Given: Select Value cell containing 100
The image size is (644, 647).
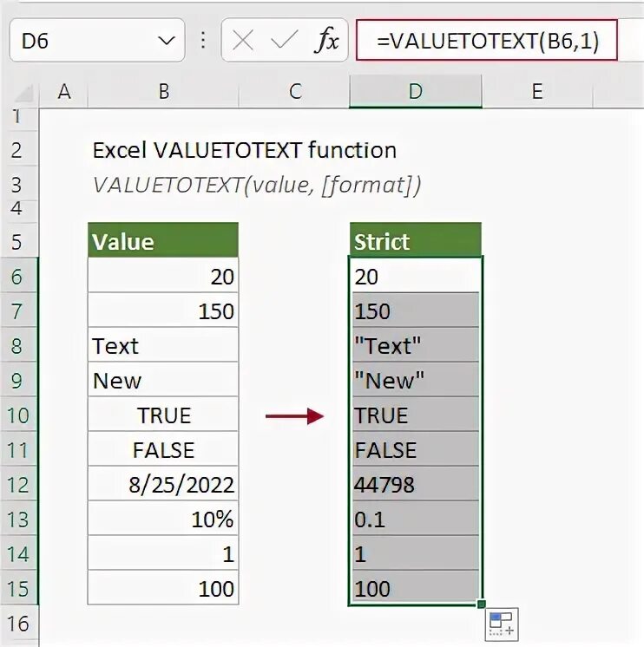Looking at the screenshot, I should pos(163,587).
